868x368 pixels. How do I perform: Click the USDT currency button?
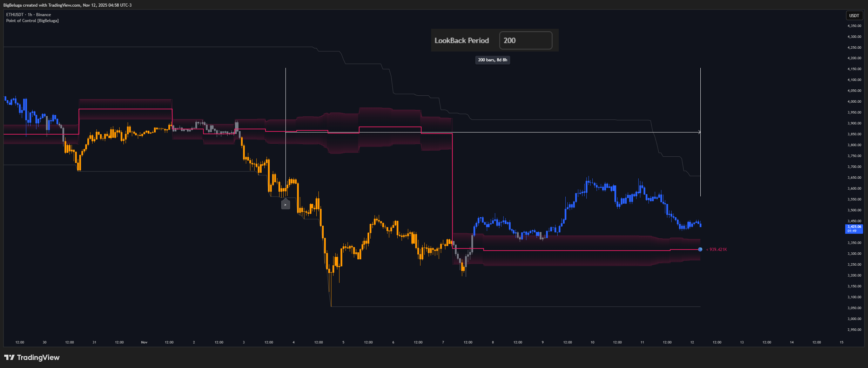(x=854, y=15)
